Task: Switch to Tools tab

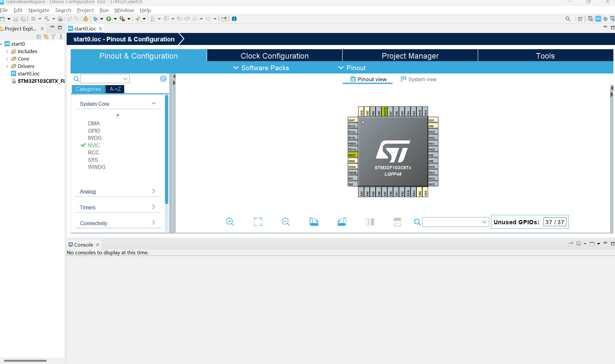Action: [545, 56]
